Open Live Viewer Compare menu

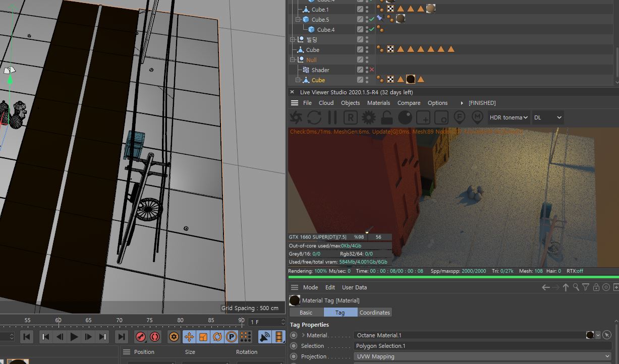coord(409,103)
